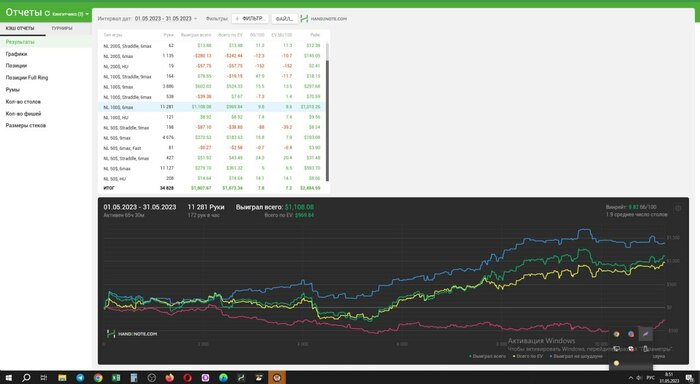Open the purple D app on taskbar
700x384 pixels.
tap(205, 378)
